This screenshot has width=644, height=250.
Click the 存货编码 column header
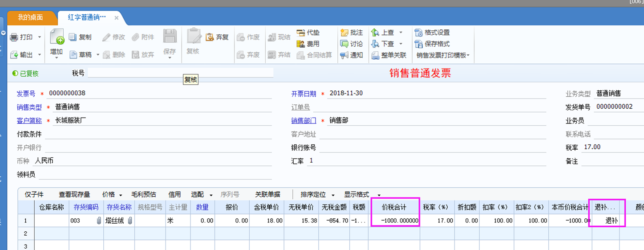click(x=86, y=207)
